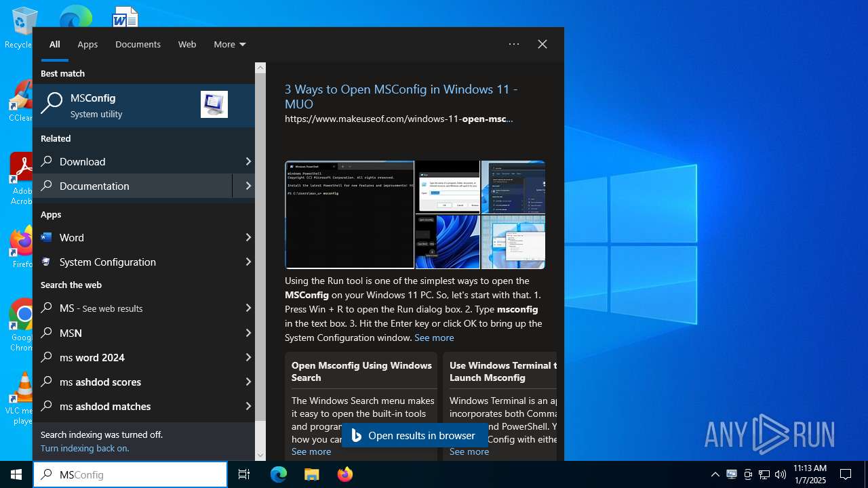This screenshot has height=488, width=868.
Task: Expand the Download related arrow
Action: point(248,162)
